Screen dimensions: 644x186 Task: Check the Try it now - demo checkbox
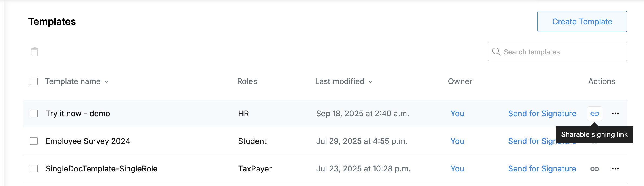[34, 114]
